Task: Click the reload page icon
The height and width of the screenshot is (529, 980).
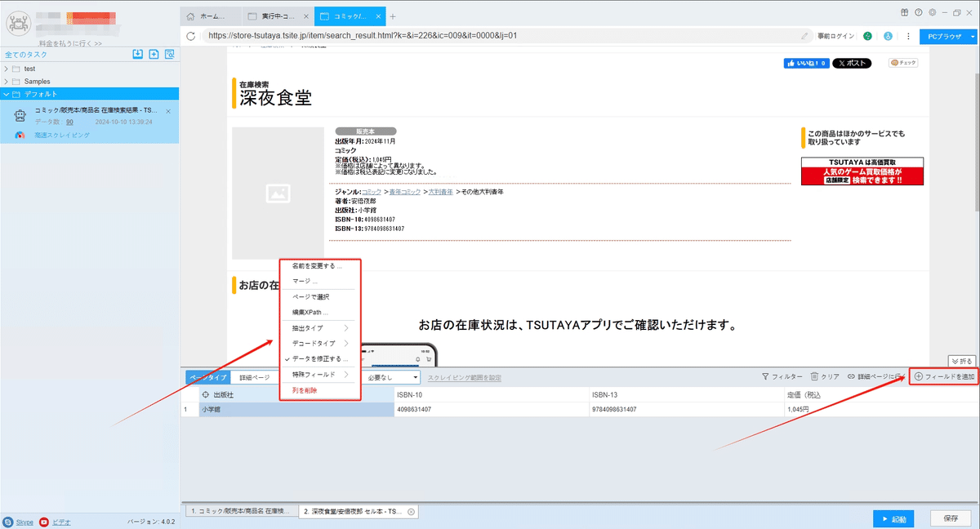Action: coord(190,36)
